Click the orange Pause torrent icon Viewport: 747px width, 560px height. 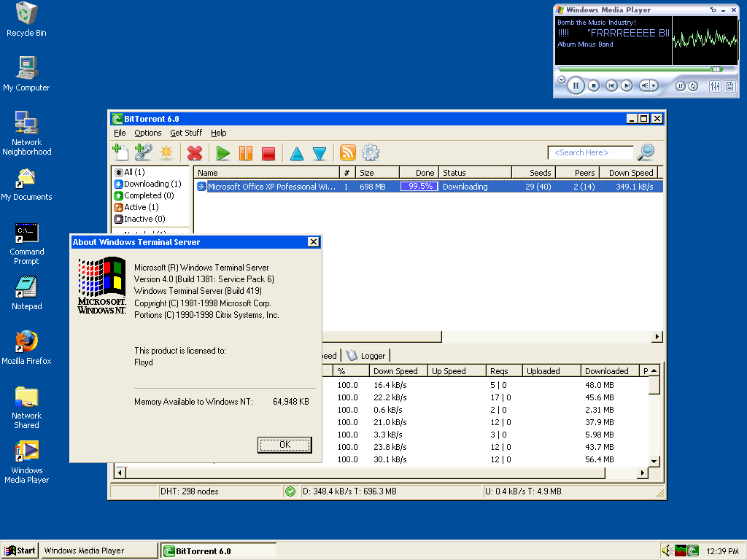(x=246, y=153)
